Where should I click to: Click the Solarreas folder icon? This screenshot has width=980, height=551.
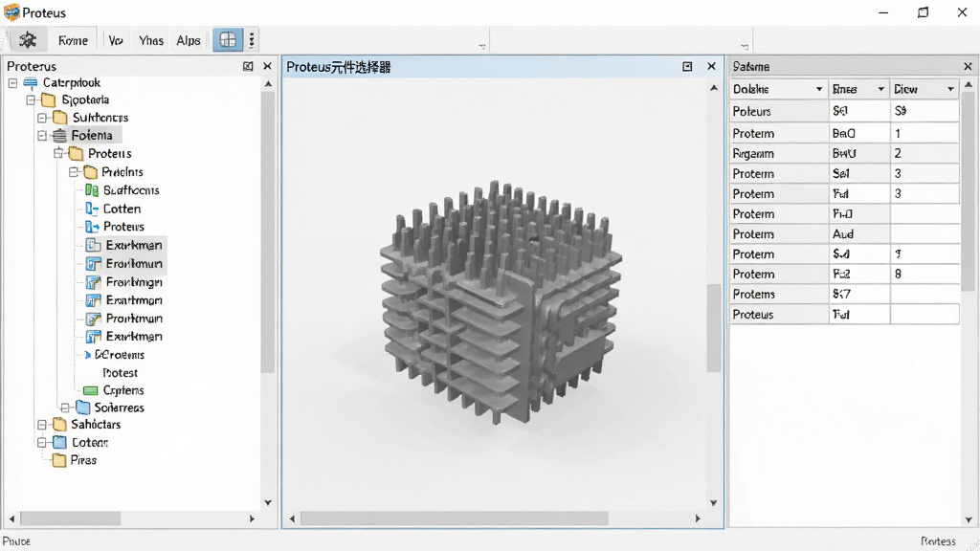pos(83,408)
